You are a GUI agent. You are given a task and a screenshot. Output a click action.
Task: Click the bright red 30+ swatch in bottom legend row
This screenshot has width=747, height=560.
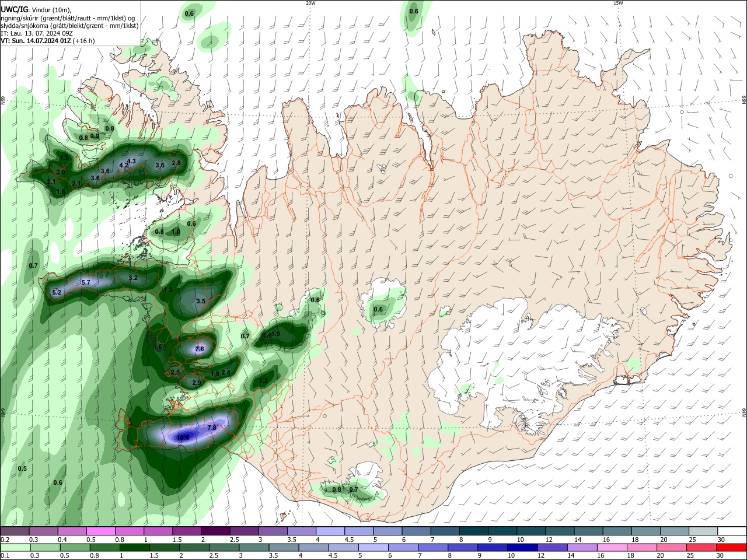pos(732,547)
